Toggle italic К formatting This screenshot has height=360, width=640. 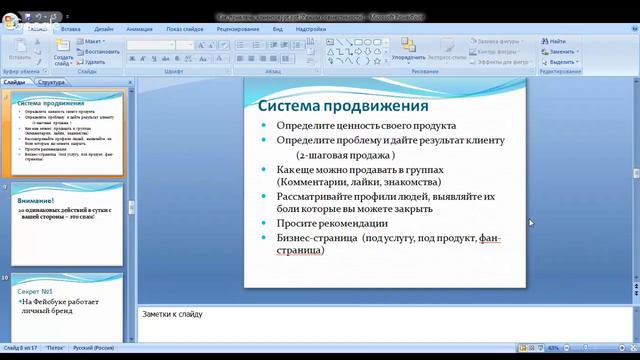click(143, 59)
